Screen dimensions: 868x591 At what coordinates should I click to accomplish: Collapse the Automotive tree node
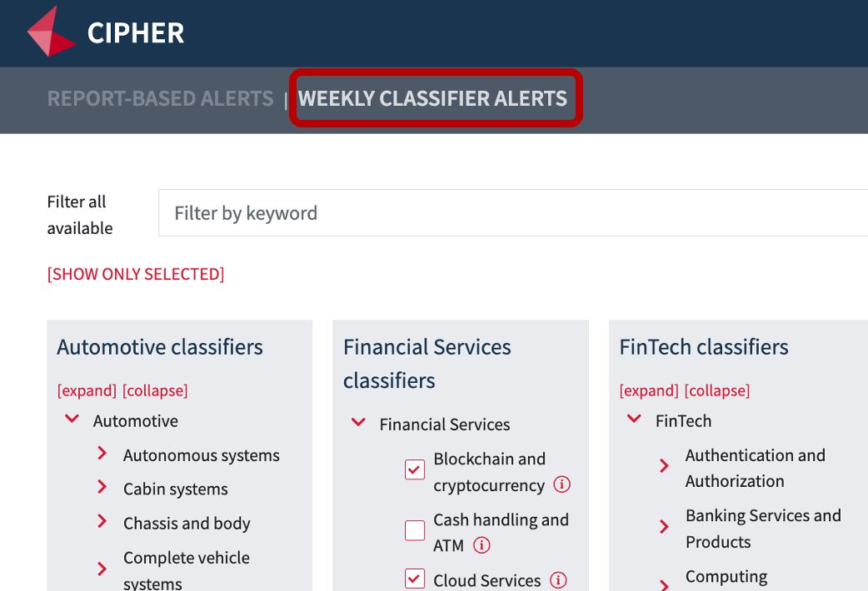coord(72,419)
